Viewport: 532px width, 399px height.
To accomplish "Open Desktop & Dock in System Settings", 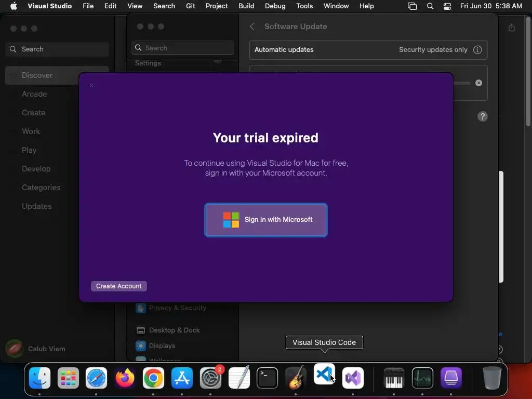I will [x=168, y=330].
